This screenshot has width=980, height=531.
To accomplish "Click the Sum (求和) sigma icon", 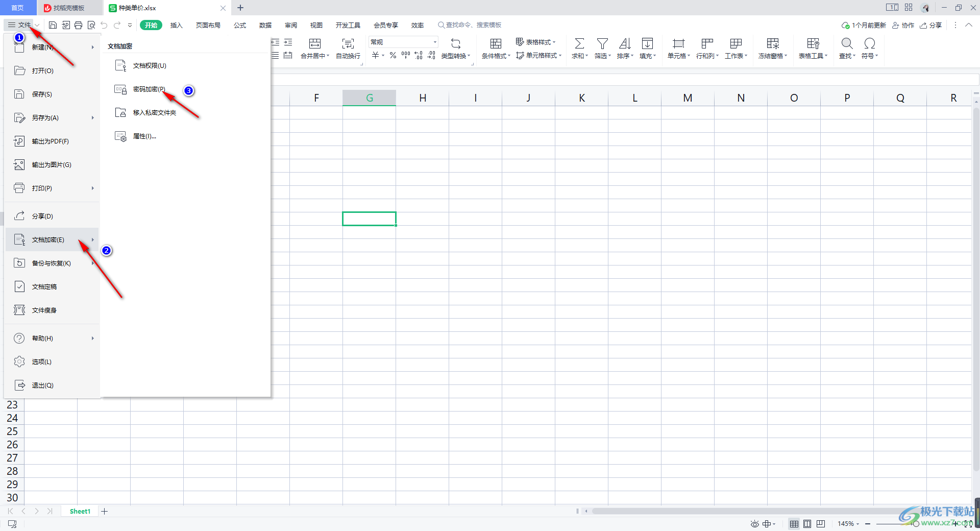I will (x=580, y=43).
